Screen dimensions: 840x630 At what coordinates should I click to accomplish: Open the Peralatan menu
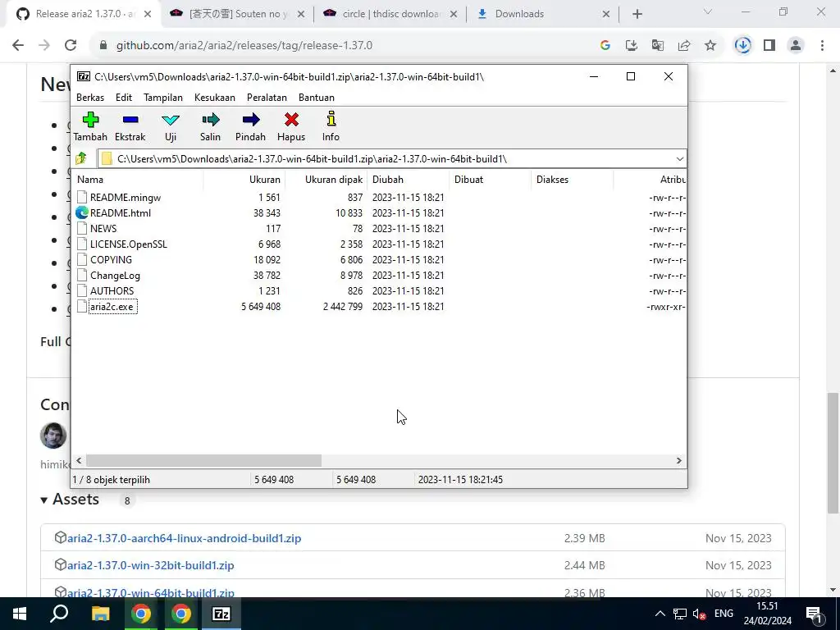267,98
